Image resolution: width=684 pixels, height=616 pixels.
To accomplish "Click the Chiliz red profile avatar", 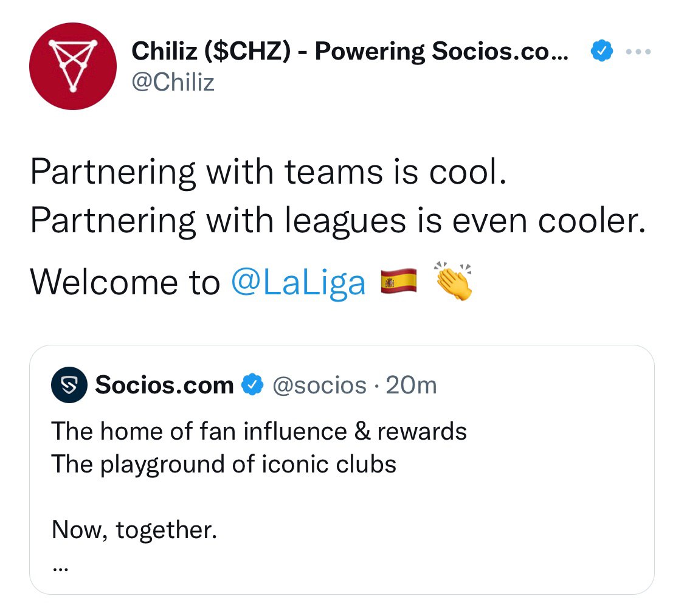I will pyautogui.click(x=73, y=66).
